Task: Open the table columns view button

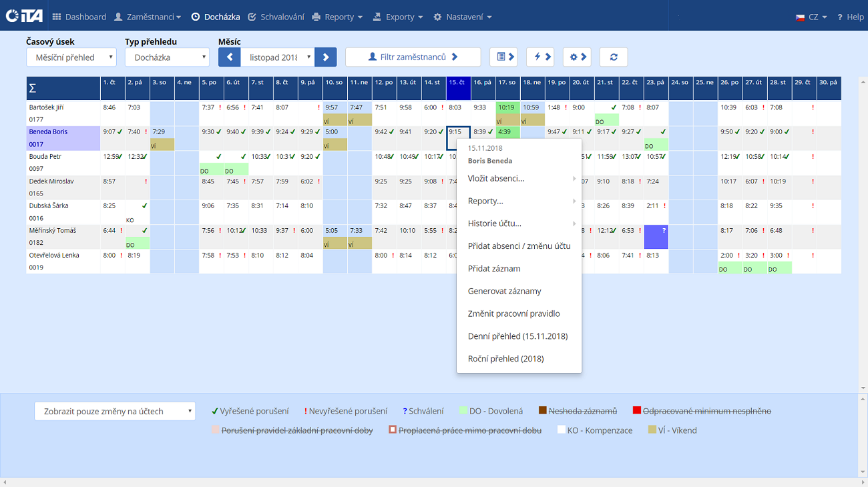Action: pos(503,57)
